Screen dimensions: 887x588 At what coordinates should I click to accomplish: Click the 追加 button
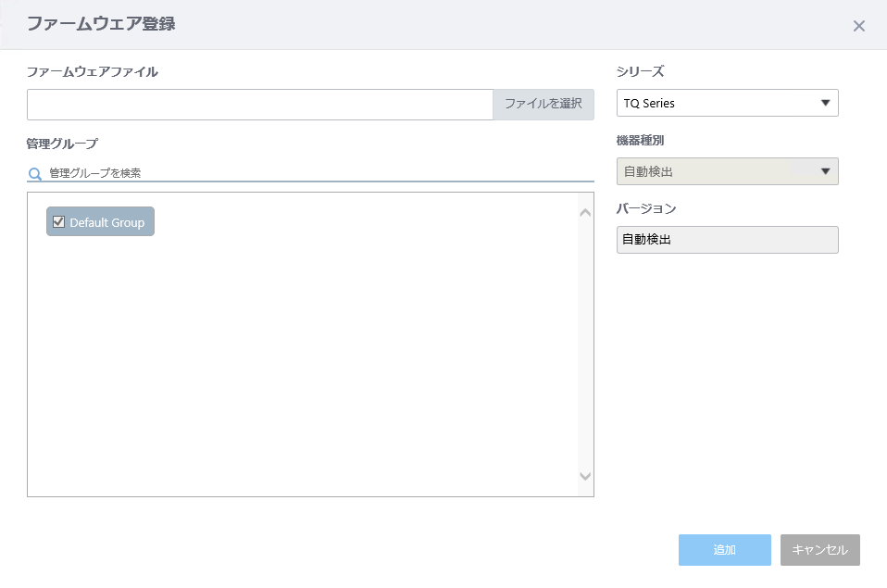click(725, 549)
